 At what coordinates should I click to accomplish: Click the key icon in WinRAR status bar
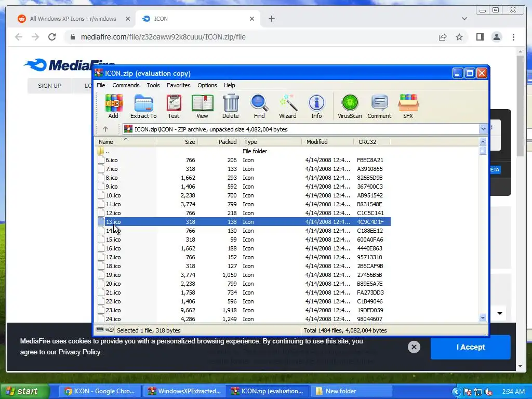110,330
